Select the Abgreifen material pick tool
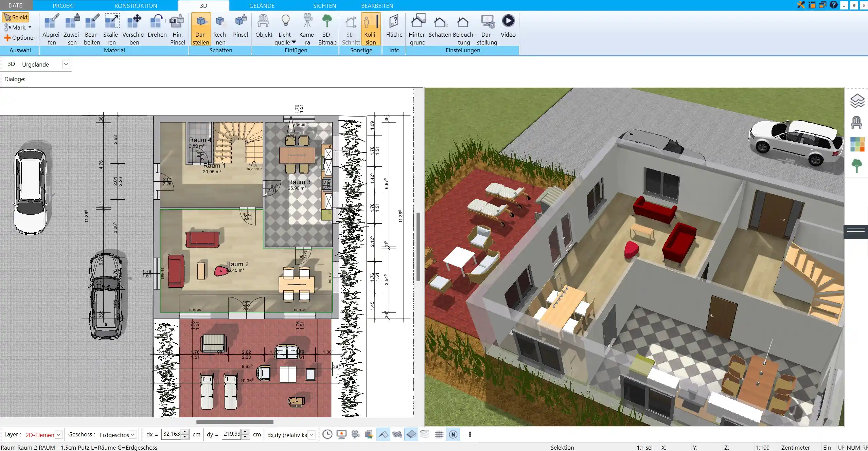 tap(52, 29)
